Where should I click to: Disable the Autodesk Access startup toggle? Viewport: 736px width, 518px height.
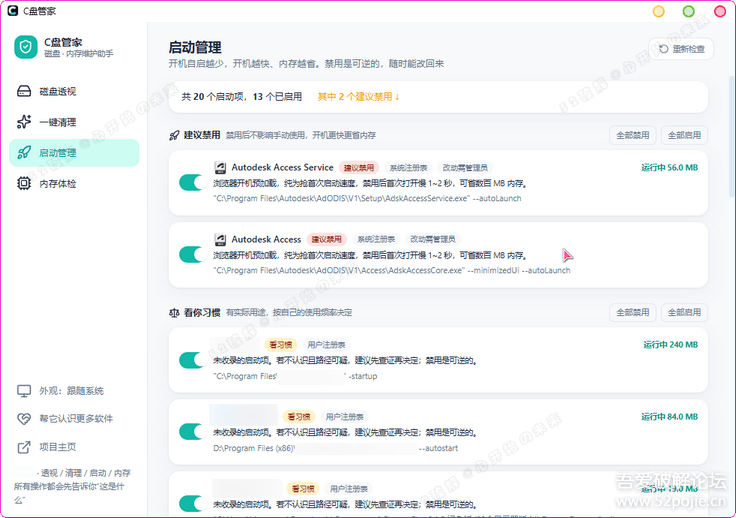[192, 254]
